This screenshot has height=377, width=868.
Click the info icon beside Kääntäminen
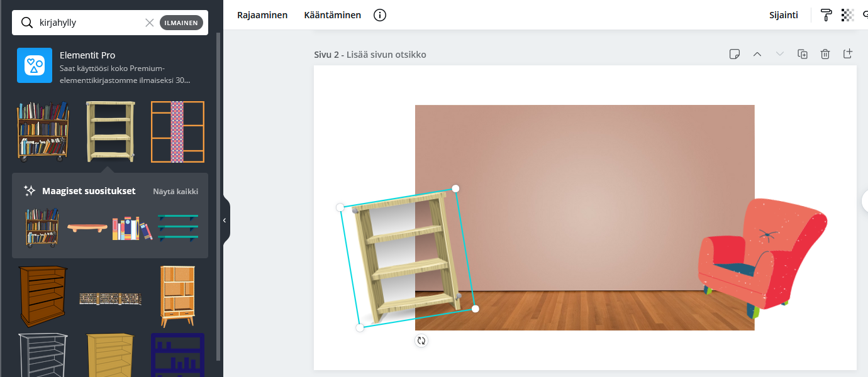point(380,15)
